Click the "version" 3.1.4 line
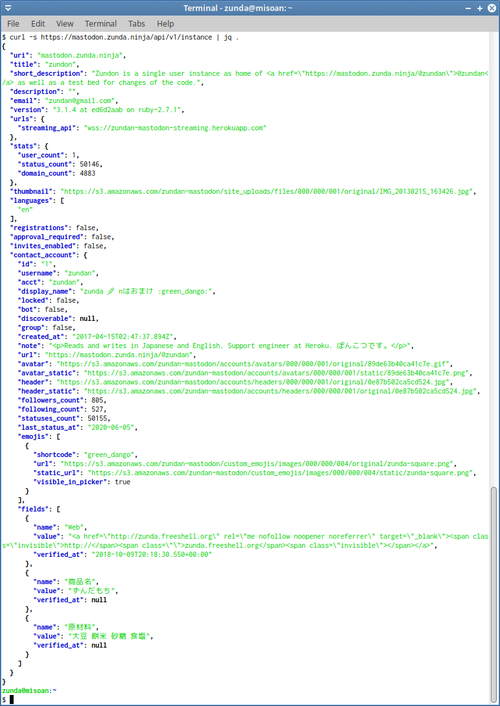This screenshot has height=706, width=500. point(97,110)
